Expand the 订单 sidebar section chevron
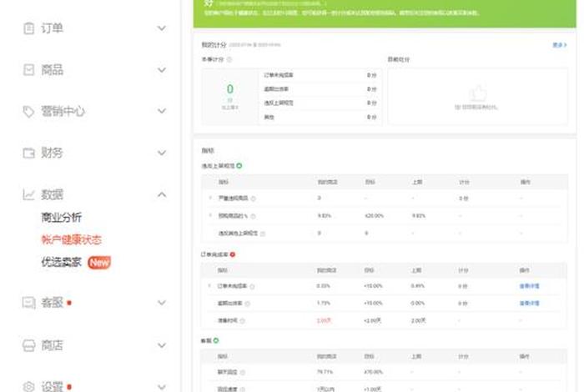584x392 pixels. [162, 28]
